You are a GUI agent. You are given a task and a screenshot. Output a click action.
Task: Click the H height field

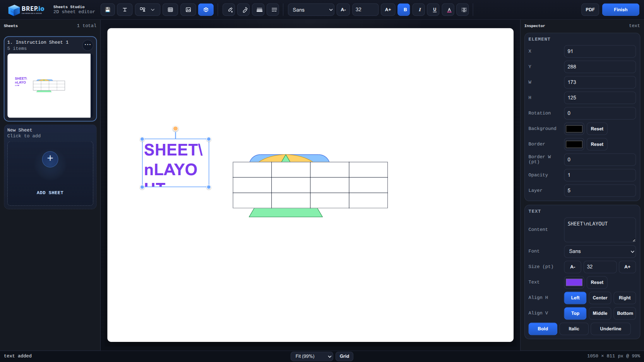(x=599, y=98)
